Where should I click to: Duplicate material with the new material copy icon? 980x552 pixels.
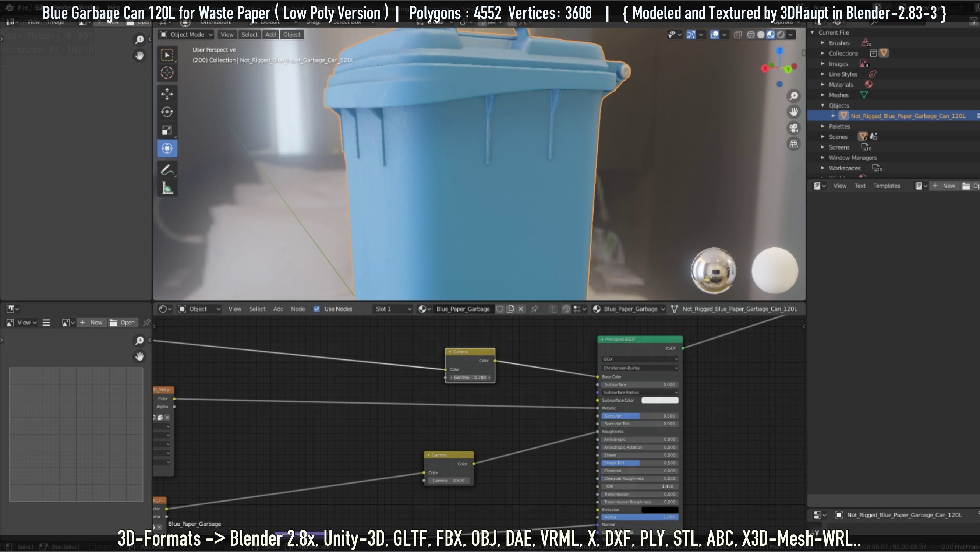[510, 309]
